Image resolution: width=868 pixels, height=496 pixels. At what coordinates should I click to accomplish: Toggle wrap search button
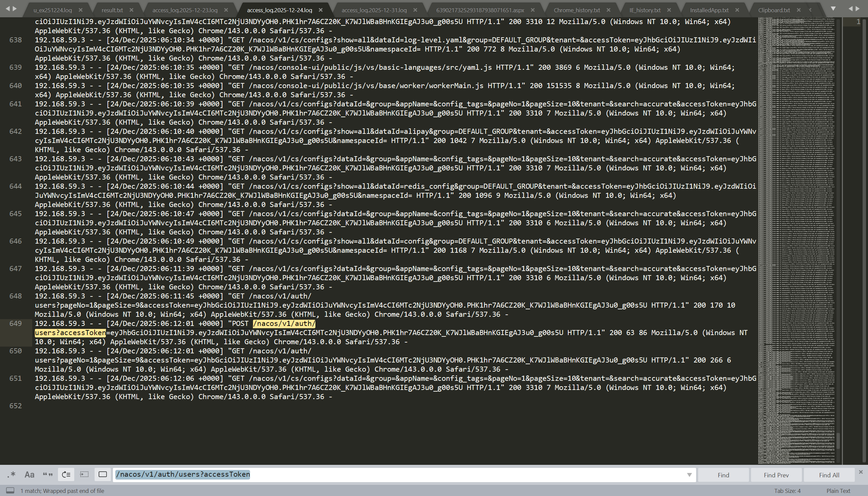(x=66, y=475)
